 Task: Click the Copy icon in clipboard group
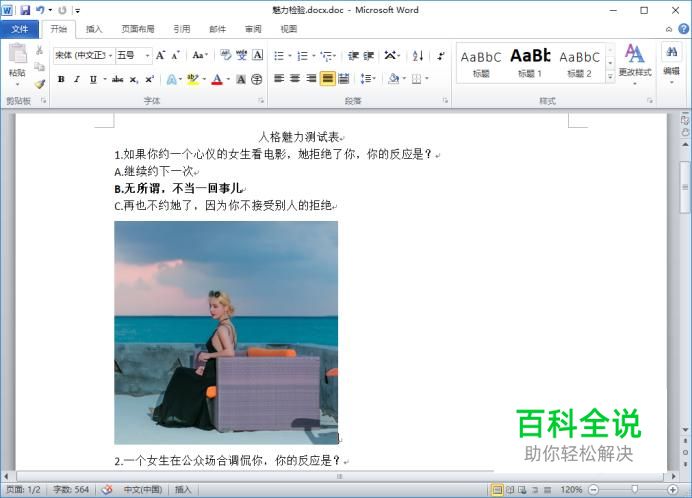40,67
